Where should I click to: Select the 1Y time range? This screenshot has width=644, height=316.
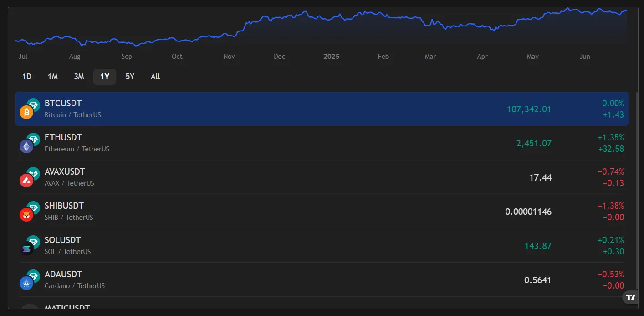105,77
